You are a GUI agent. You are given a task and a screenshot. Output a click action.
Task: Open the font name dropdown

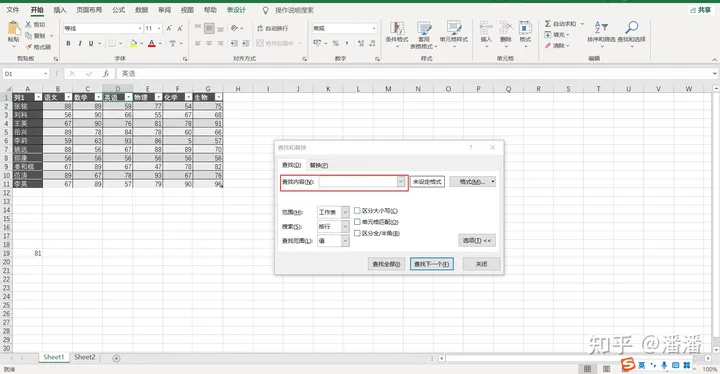140,28
